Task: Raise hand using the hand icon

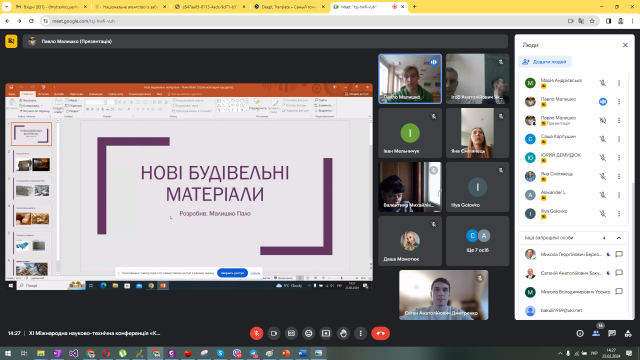Action: [343, 333]
